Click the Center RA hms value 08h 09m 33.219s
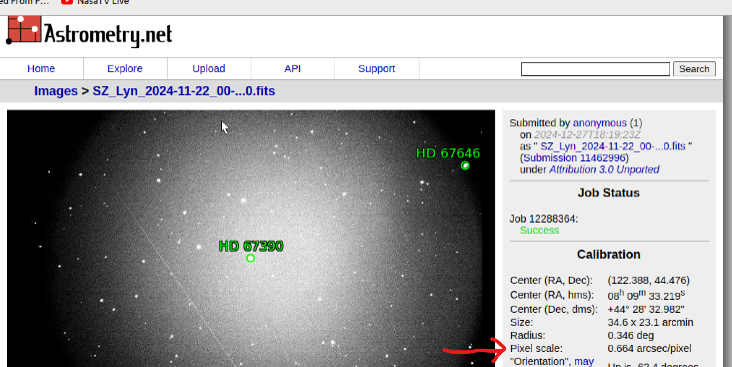This screenshot has width=732, height=367. click(646, 295)
